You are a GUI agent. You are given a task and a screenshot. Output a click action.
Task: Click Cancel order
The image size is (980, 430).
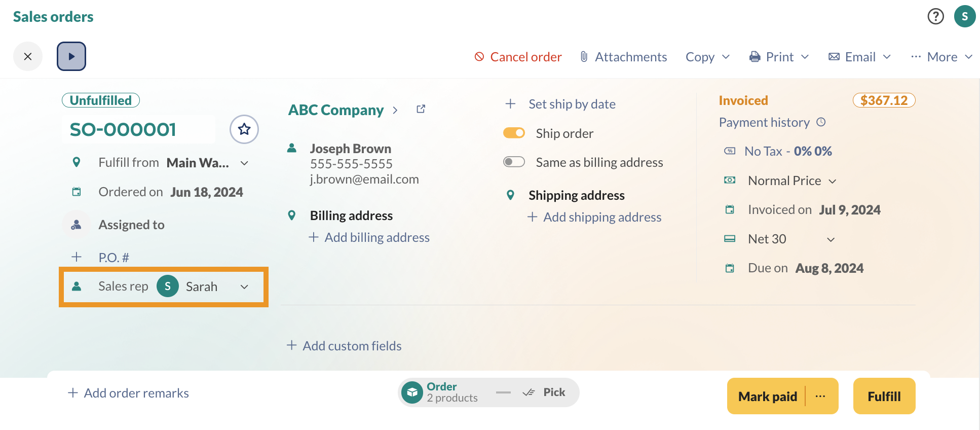[x=518, y=57]
